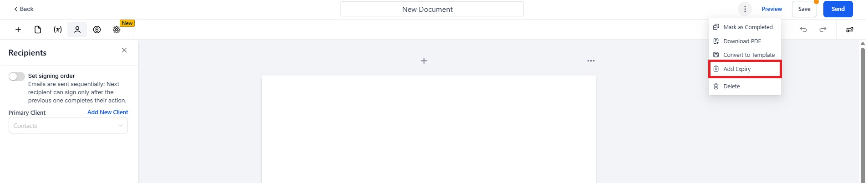Viewport: 868px width, 183px height.
Task: Open the three-dot options above the page
Action: [591, 61]
